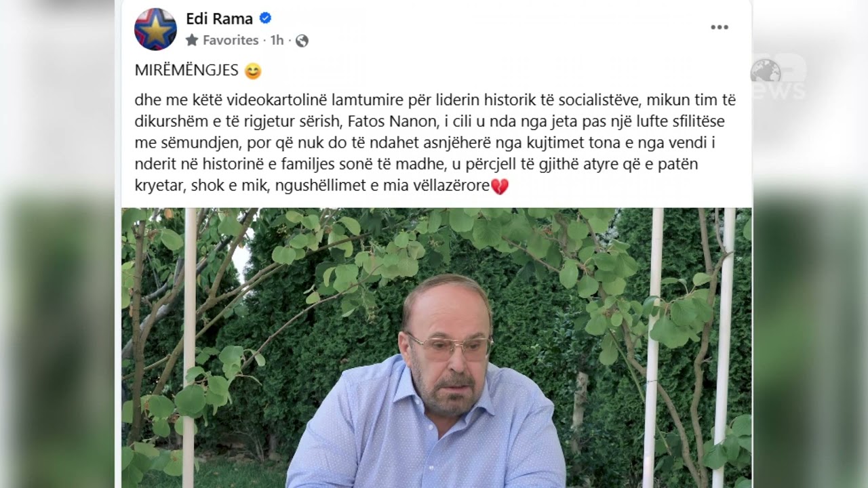Click the broken heart emoji
The height and width of the screenshot is (488, 868).
(500, 186)
